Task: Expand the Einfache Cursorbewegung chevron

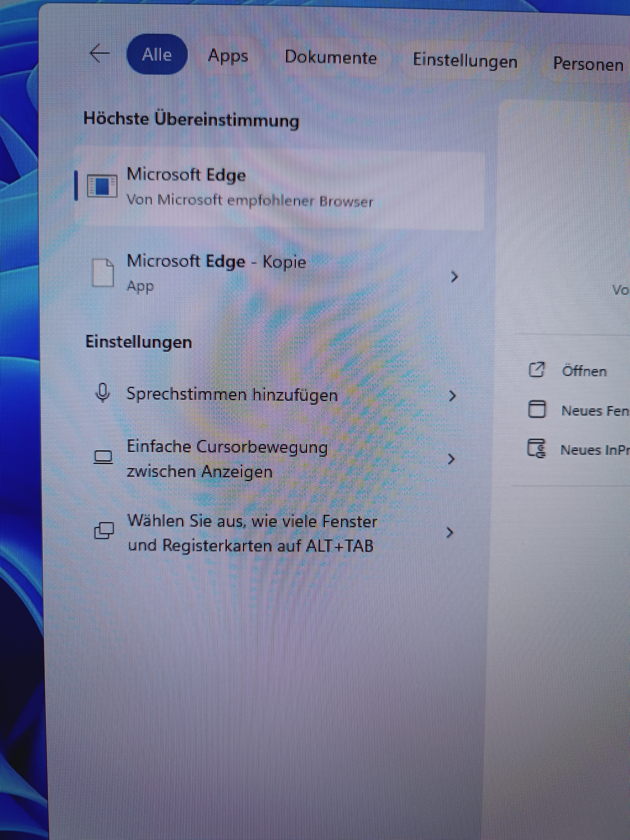Action: pos(451,459)
